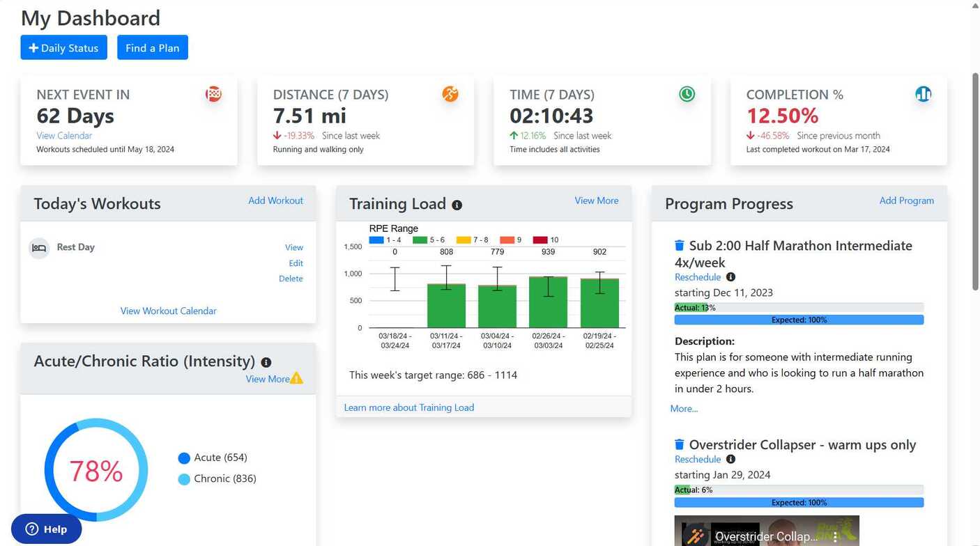Viewport: 980px width, 546px height.
Task: Click the yellow warning triangle icon
Action: point(297,378)
